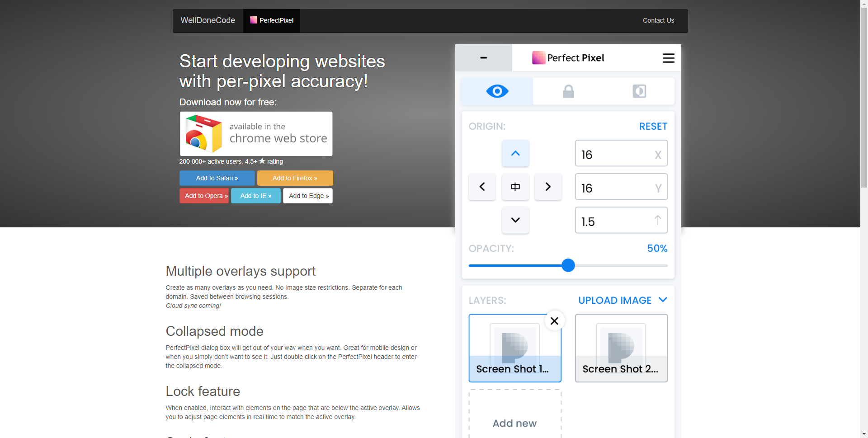Click the opacity slider handle

pos(568,265)
